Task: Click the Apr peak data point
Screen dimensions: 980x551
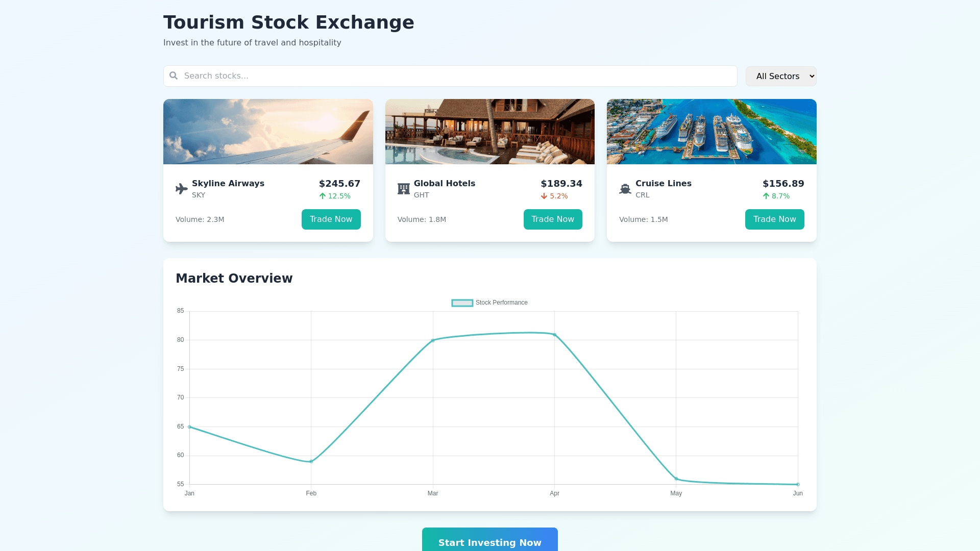Action: pos(554,335)
